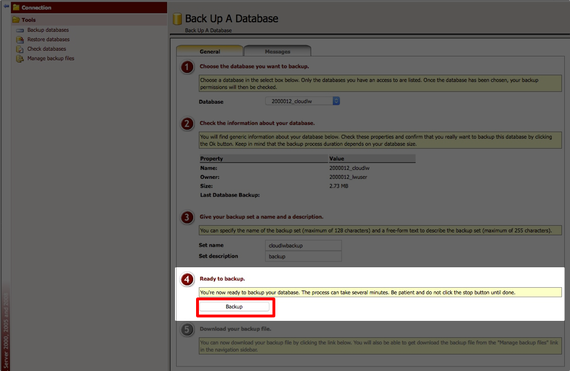The width and height of the screenshot is (570, 371).
Task: Click in the Set name field
Action: (303, 245)
